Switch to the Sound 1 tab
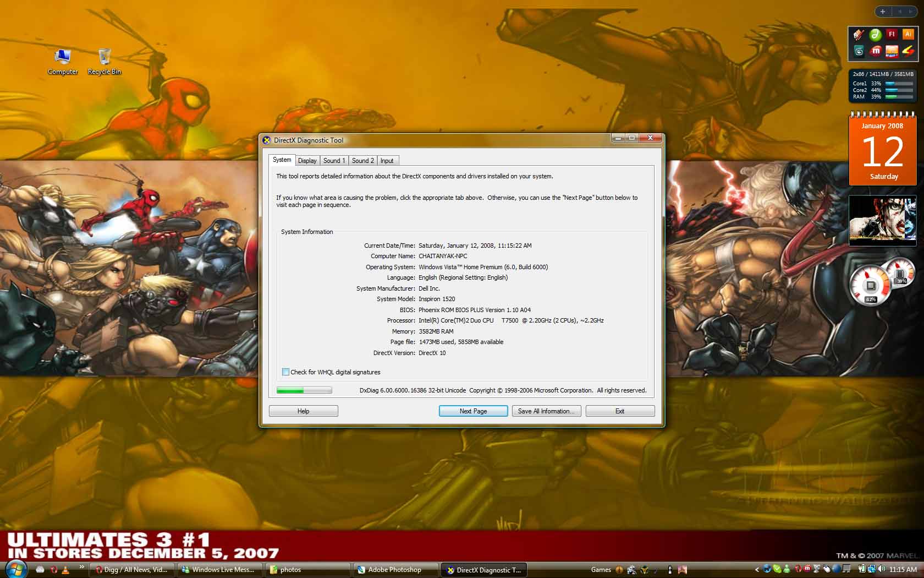The height and width of the screenshot is (578, 924). 334,161
